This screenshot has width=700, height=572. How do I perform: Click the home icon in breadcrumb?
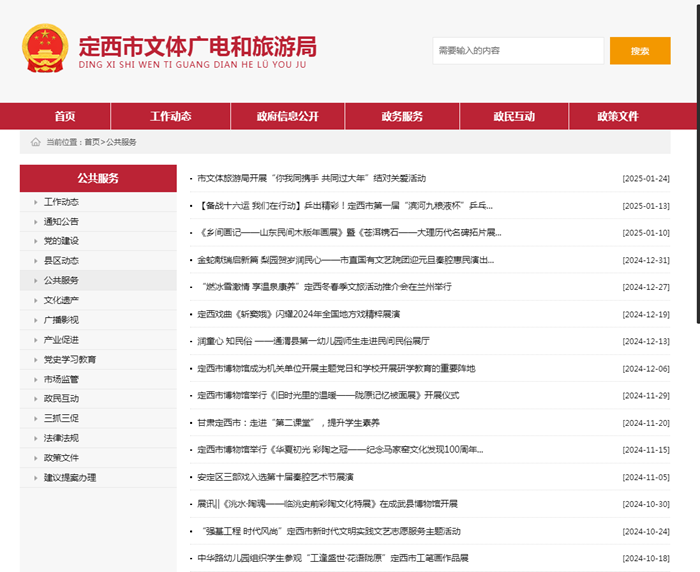(36, 142)
